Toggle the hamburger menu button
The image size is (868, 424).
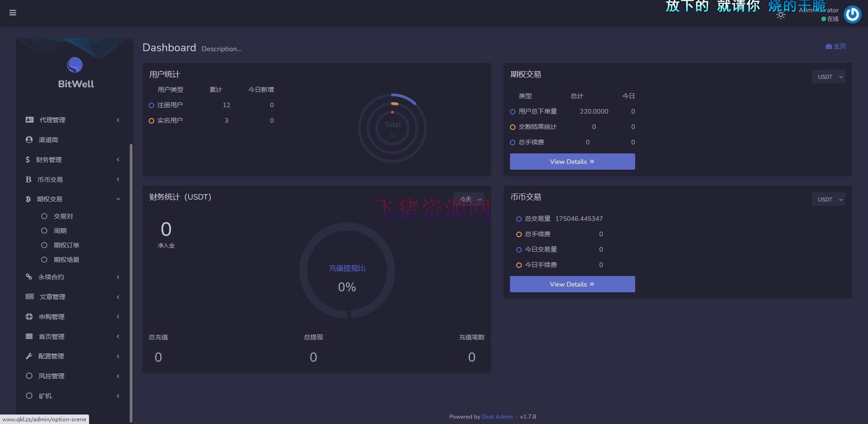pos(13,13)
